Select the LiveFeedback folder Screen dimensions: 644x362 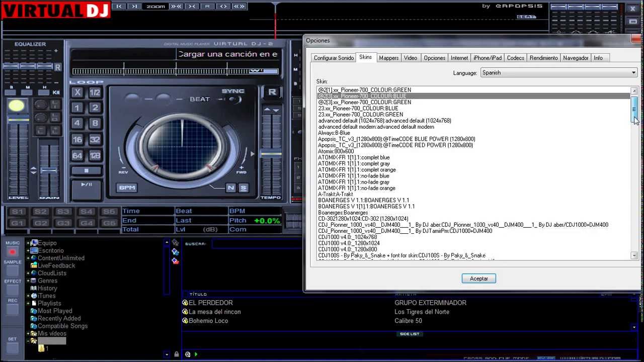(56, 265)
